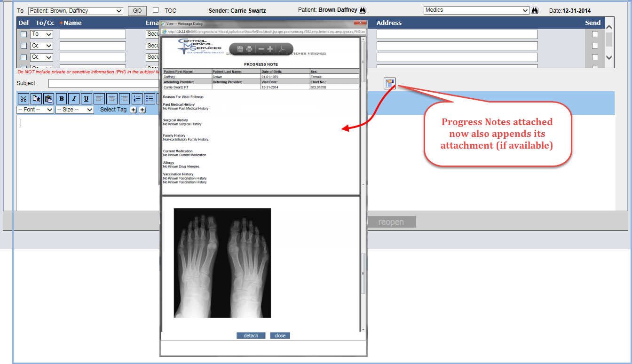Viewport: 632px width, 364px height.
Task: Click the Address field in the To row
Action: [457, 34]
